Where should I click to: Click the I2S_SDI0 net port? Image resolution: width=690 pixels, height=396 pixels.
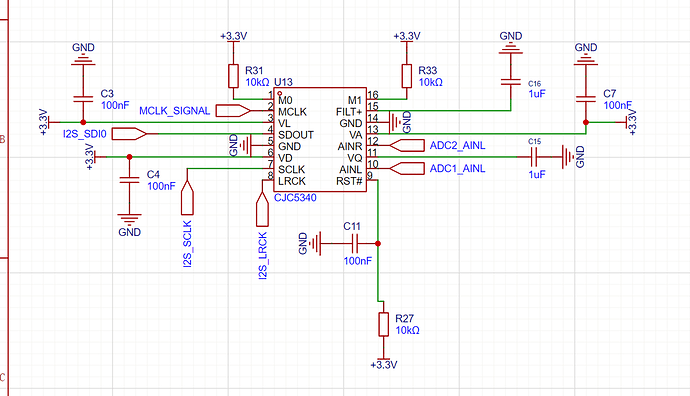click(x=129, y=134)
